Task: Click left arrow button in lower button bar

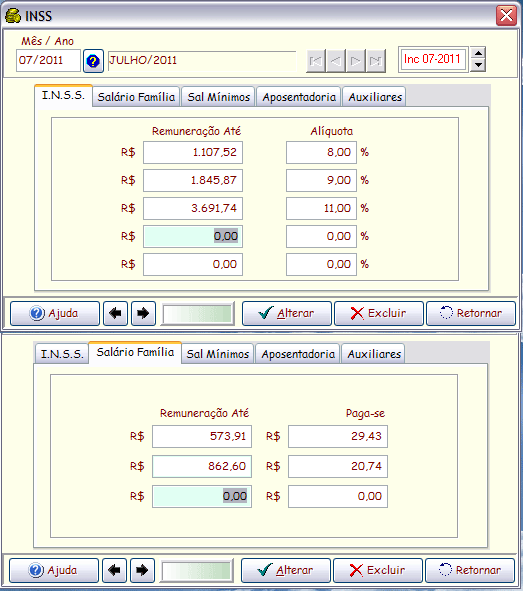Action: 115,570
